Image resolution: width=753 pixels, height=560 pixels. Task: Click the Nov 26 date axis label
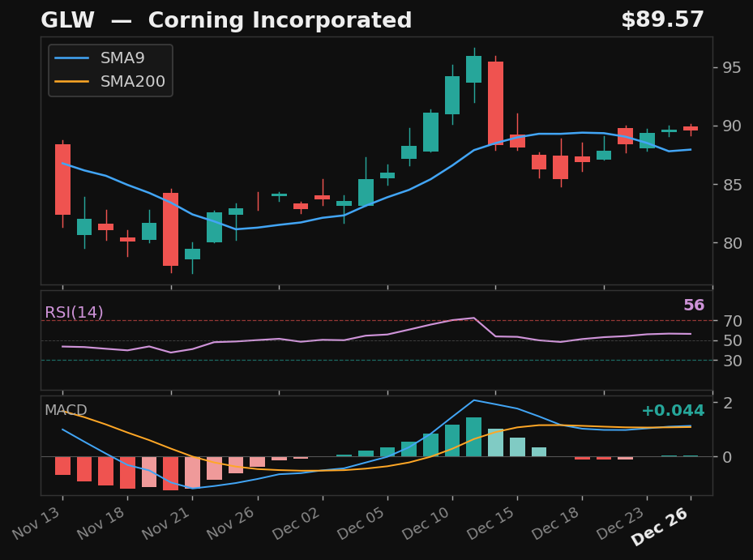click(x=232, y=523)
